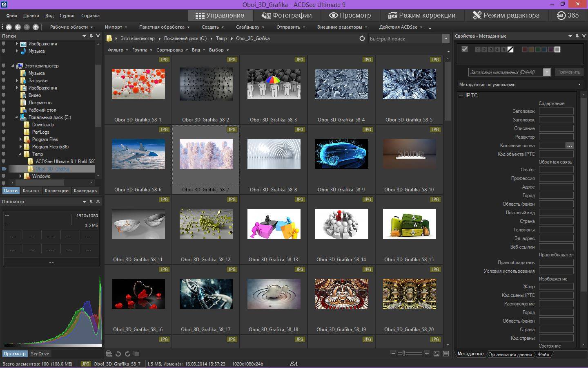Click the Этот компьютер computer icon

(20, 66)
